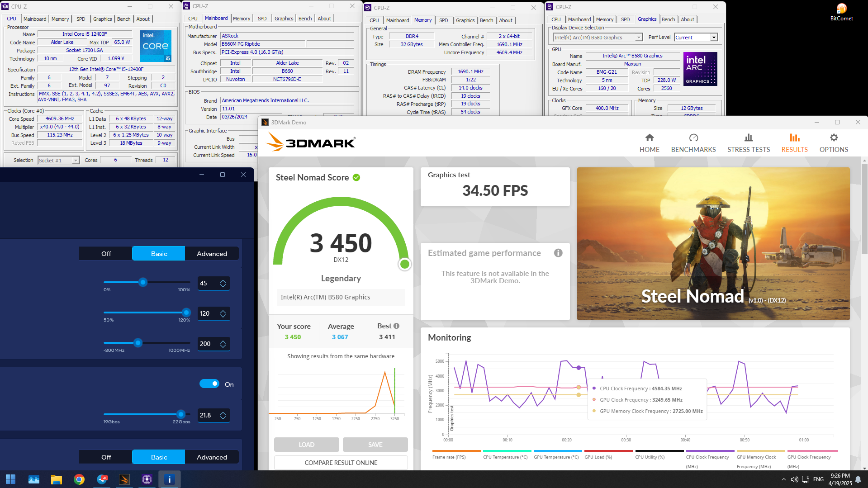The height and width of the screenshot is (488, 868).
Task: Open the 3DMark taskbar icon
Action: click(x=124, y=479)
